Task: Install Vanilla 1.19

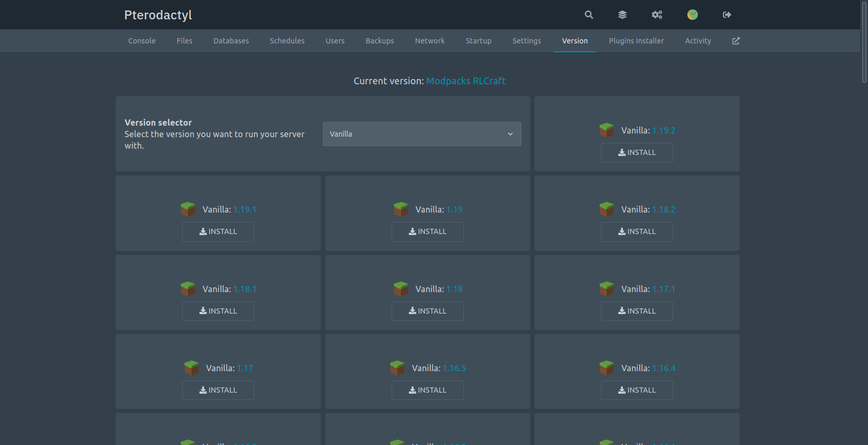Action: [428, 231]
